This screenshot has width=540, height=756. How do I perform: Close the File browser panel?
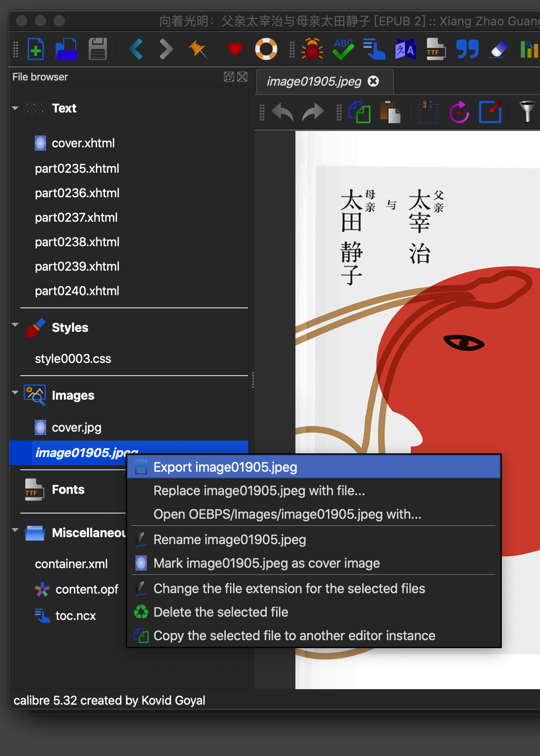pos(242,77)
